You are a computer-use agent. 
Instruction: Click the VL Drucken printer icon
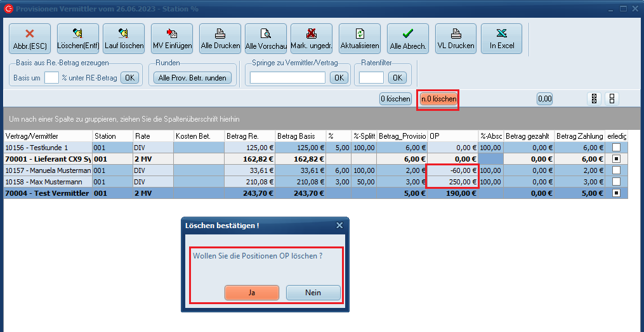coord(455,39)
